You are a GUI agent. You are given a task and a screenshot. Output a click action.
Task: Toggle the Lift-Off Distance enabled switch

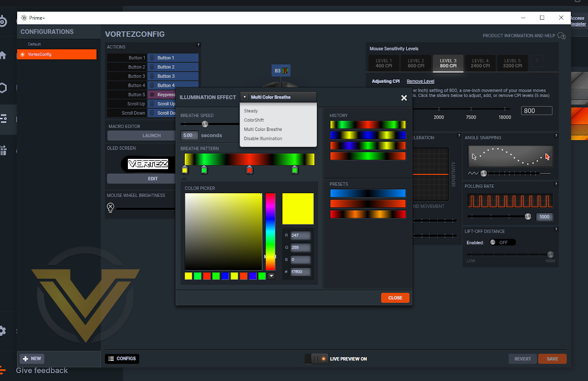502,242
